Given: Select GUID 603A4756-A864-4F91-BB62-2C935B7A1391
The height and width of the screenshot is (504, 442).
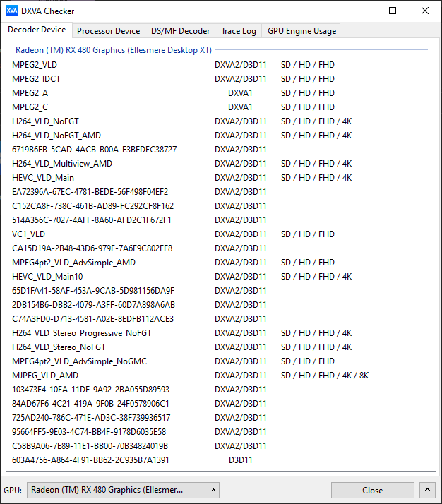Looking at the screenshot, I should 220,460.
